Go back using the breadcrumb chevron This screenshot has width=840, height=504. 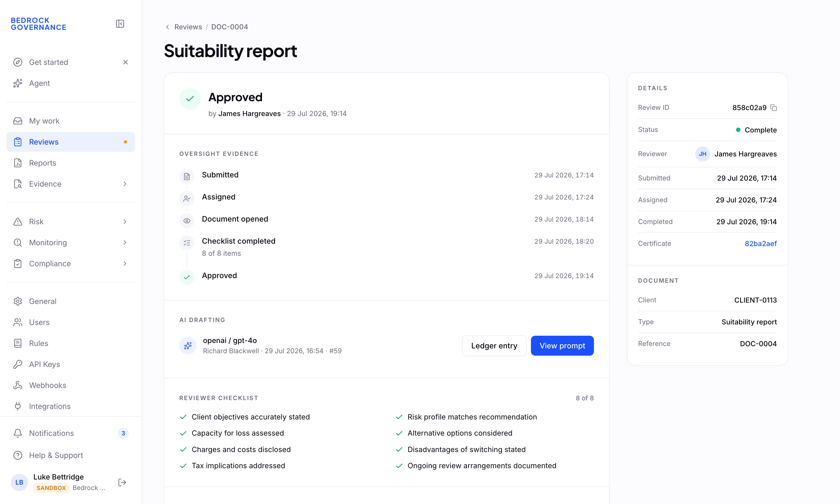pyautogui.click(x=167, y=27)
